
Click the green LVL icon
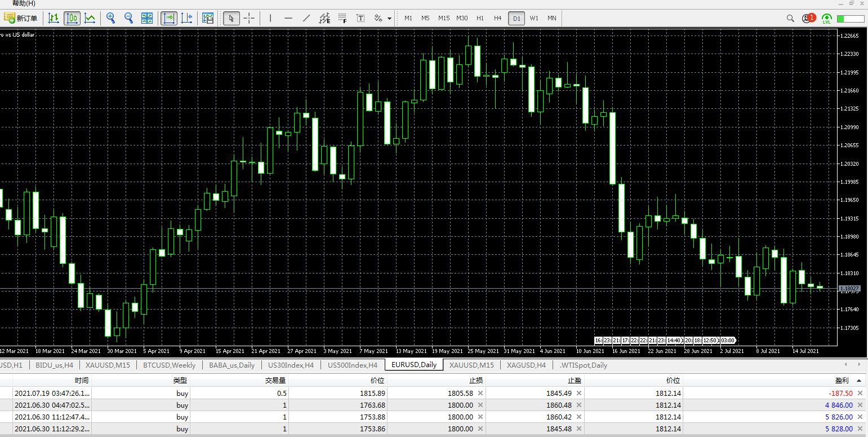pyautogui.click(x=827, y=19)
